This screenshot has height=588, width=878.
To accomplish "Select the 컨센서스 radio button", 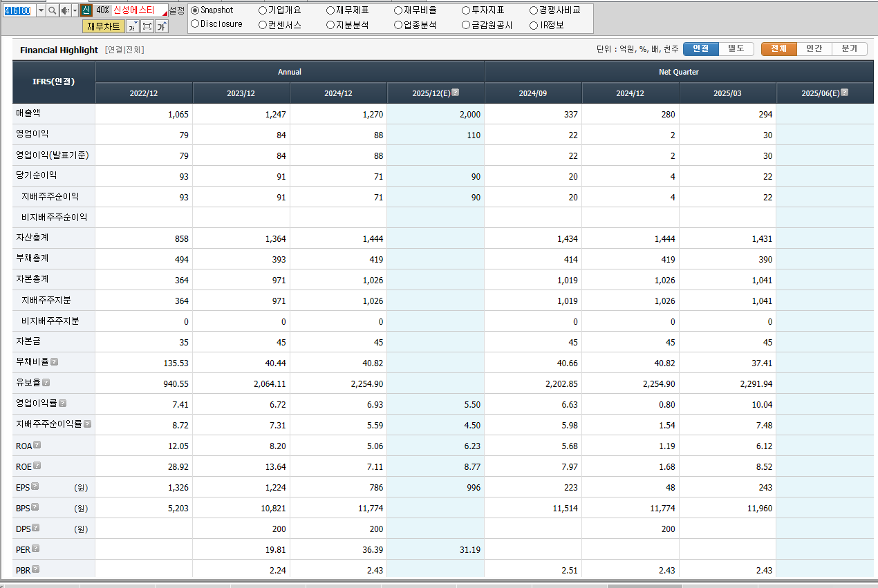I will point(263,25).
